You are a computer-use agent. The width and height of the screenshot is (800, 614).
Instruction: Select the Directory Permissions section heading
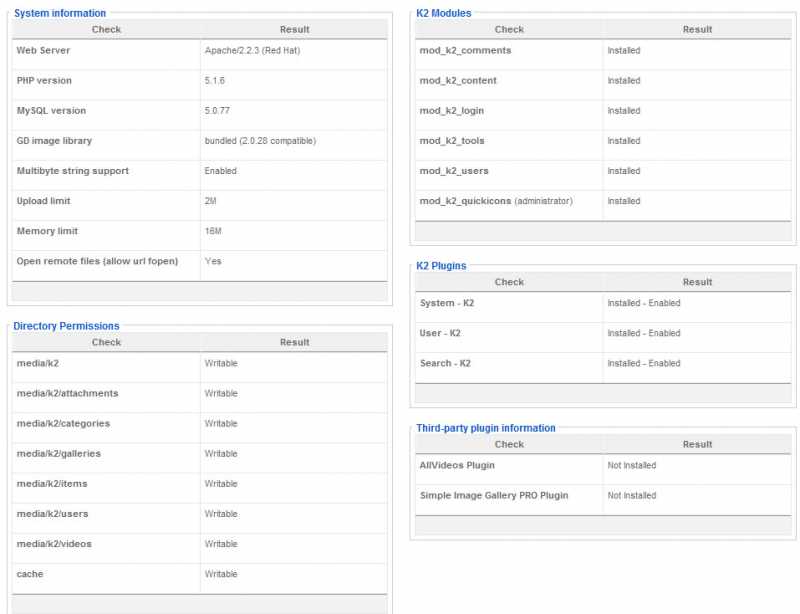[x=66, y=326]
